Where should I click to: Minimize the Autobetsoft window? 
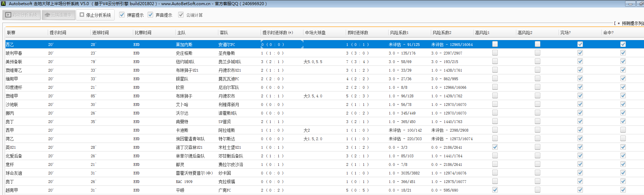click(630, 4)
